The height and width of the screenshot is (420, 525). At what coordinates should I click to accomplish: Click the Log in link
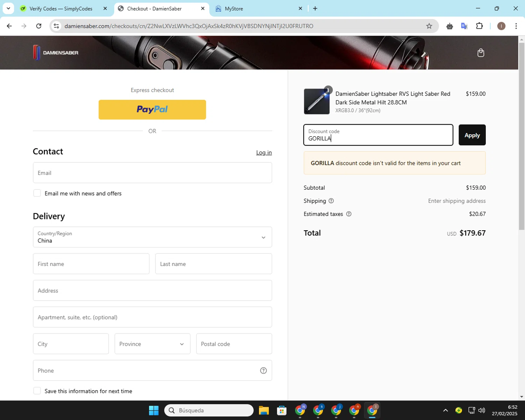point(264,153)
